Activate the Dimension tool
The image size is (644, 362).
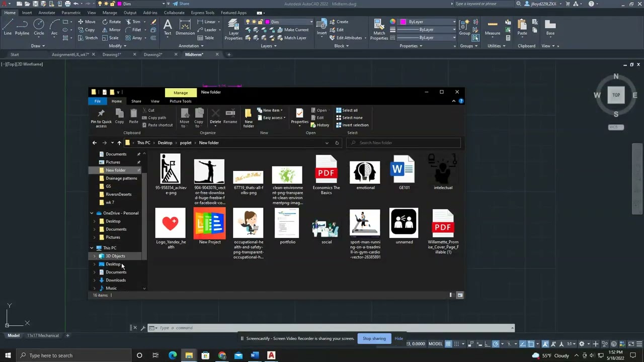[x=185, y=27]
